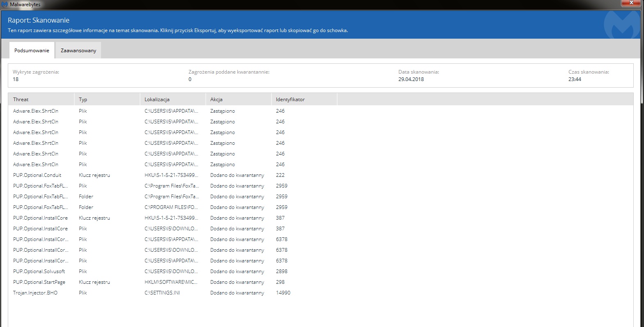This screenshot has width=644, height=327.
Task: Select the PUP.Optional.Conduit threat row
Action: 320,175
